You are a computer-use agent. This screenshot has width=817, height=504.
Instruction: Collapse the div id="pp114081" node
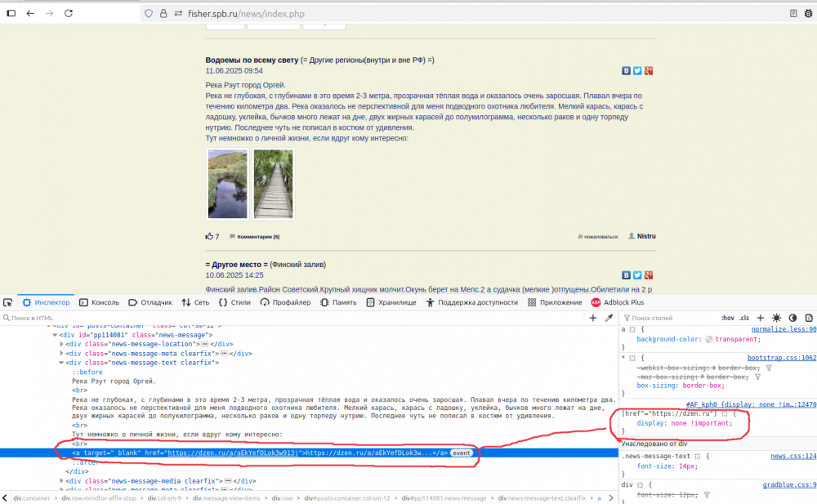click(x=55, y=335)
